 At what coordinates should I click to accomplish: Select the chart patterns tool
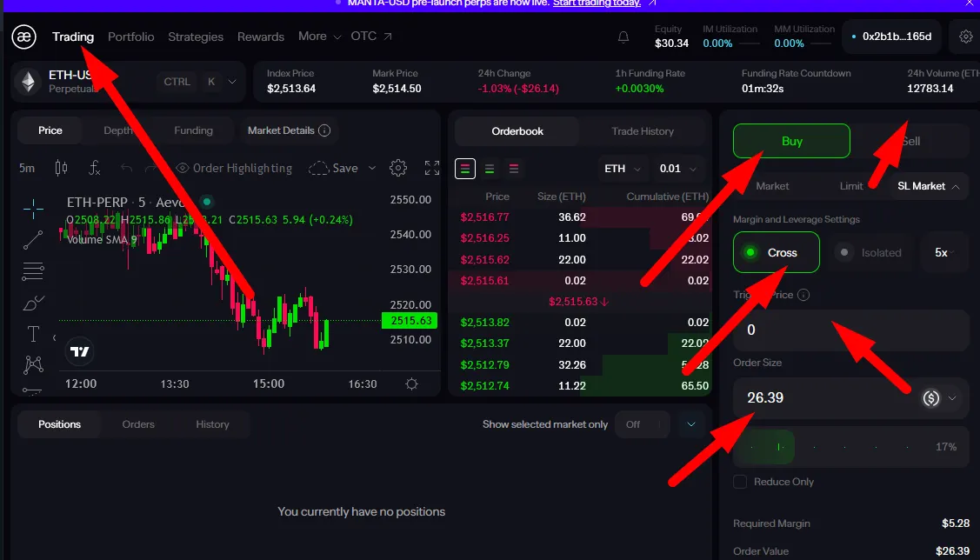33,364
